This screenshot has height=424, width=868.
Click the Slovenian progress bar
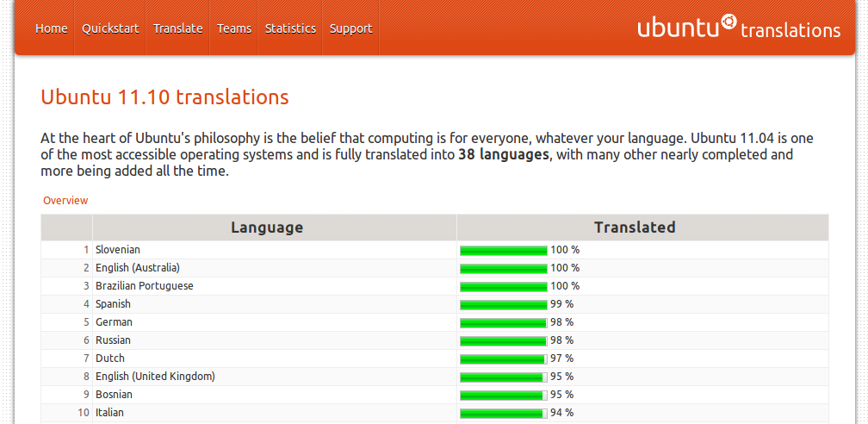pyautogui.click(x=504, y=251)
